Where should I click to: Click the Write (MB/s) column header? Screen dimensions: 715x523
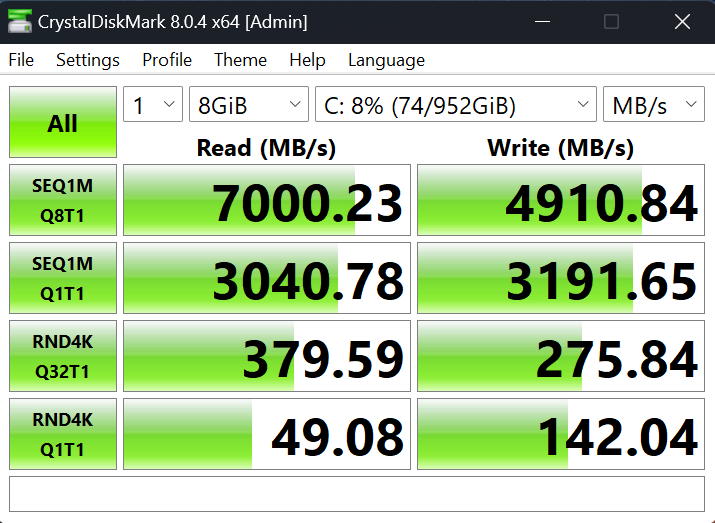(x=560, y=148)
